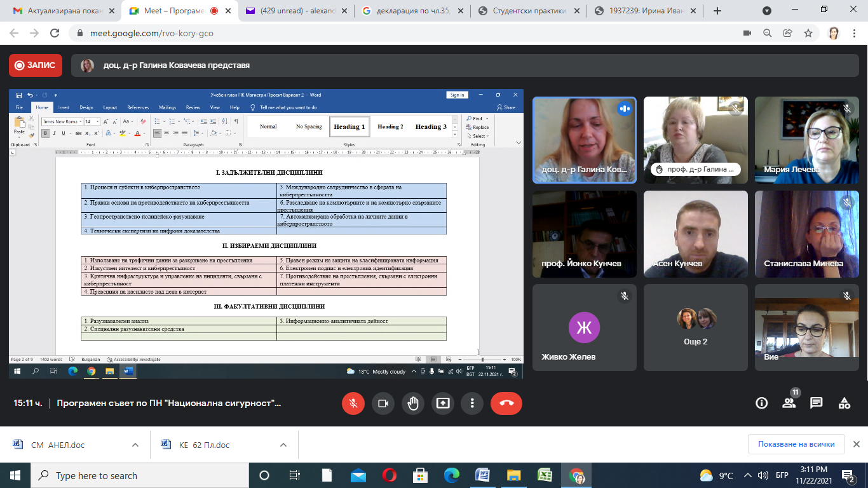868x488 pixels.
Task: Raise hand in Meet controls
Action: [x=413, y=403]
